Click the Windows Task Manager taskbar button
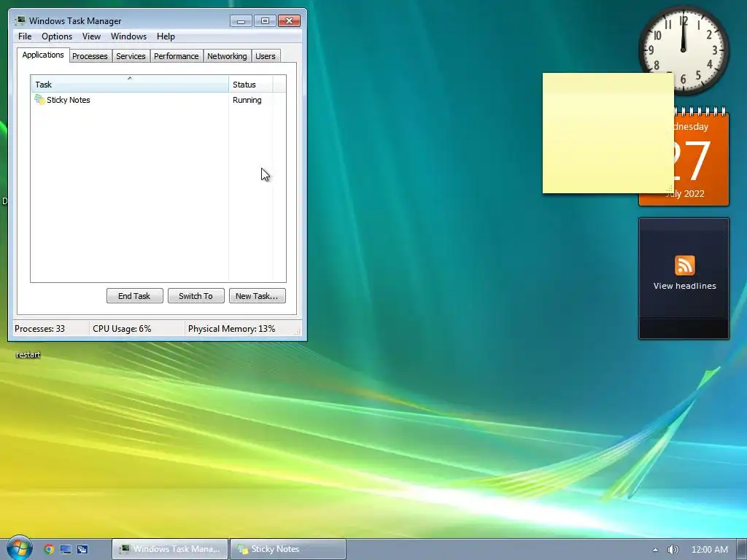The height and width of the screenshot is (560, 747). click(170, 549)
